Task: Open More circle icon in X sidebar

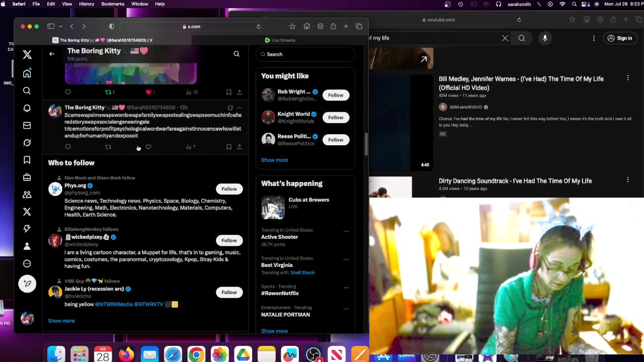Action: [27, 263]
